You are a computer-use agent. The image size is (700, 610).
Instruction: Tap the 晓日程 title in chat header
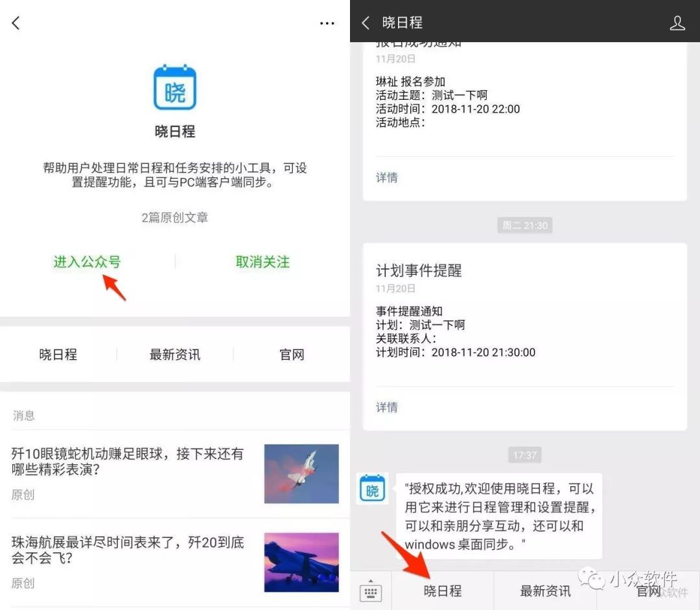(x=402, y=23)
